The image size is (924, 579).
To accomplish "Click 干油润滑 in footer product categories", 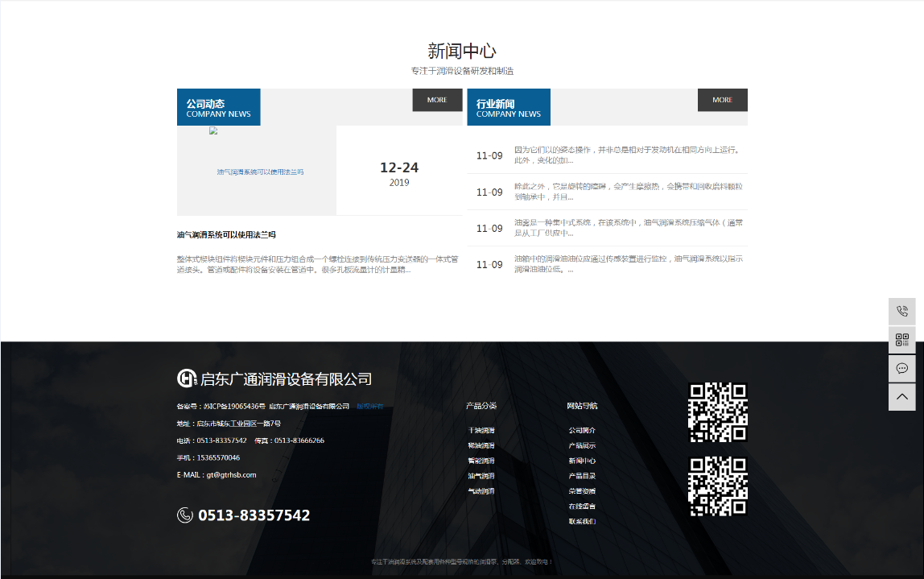I will coord(481,431).
